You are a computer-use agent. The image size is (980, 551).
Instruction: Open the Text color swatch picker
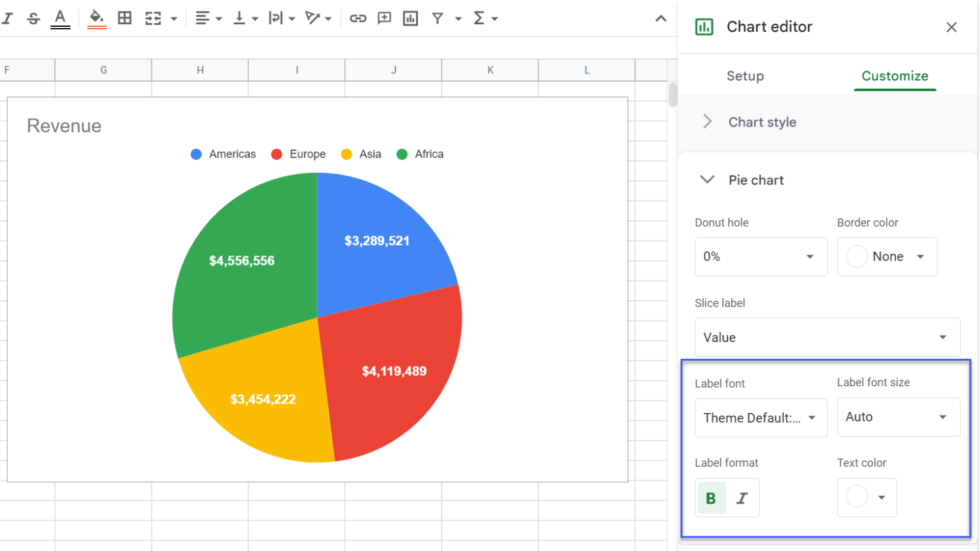pyautogui.click(x=866, y=497)
